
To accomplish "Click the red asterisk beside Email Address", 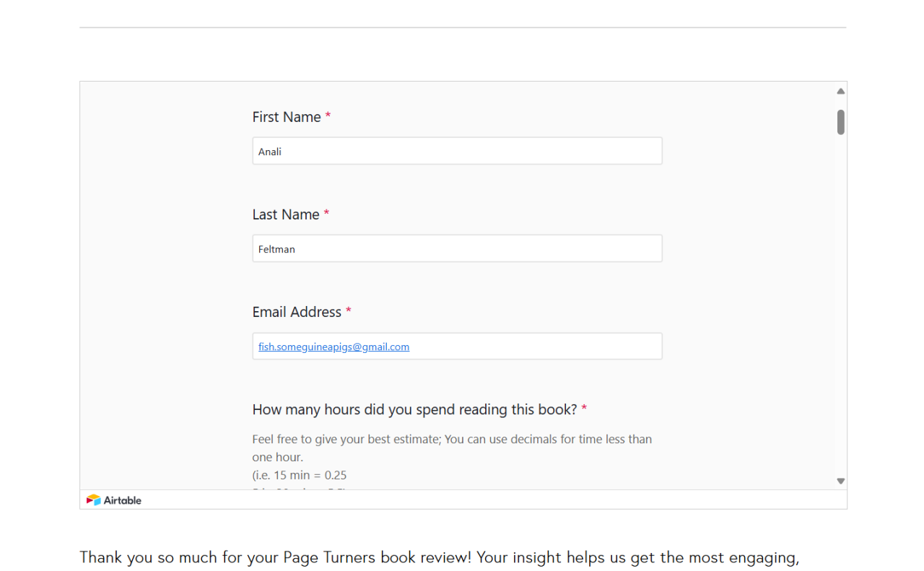I will click(x=349, y=312).
